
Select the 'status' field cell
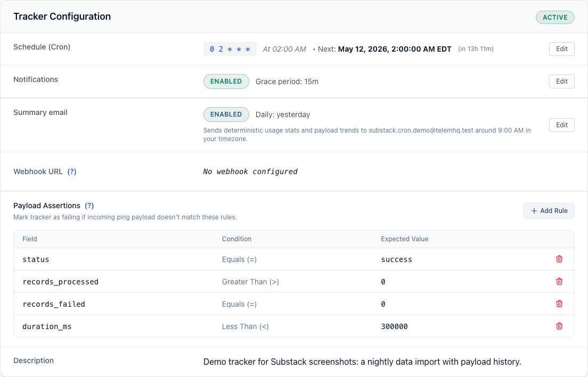[x=36, y=259]
